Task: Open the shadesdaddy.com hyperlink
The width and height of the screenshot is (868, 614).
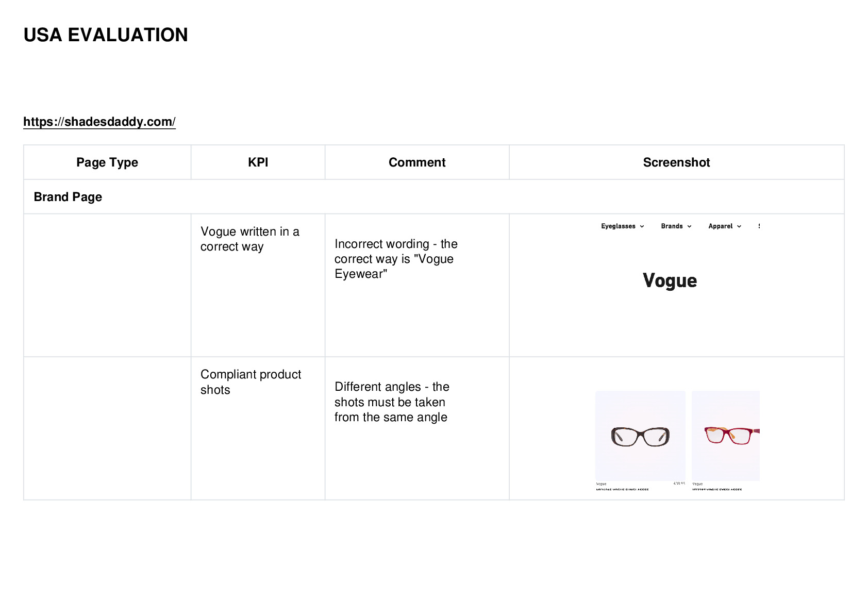Action: (x=99, y=122)
